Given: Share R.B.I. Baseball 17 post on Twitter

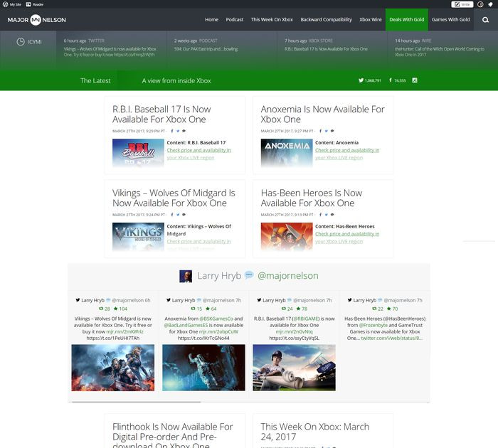Looking at the screenshot, I should pyautogui.click(x=178, y=131).
